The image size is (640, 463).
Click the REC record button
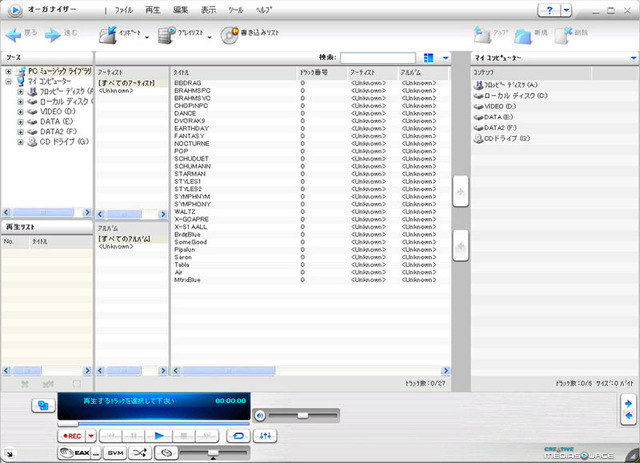point(72,436)
